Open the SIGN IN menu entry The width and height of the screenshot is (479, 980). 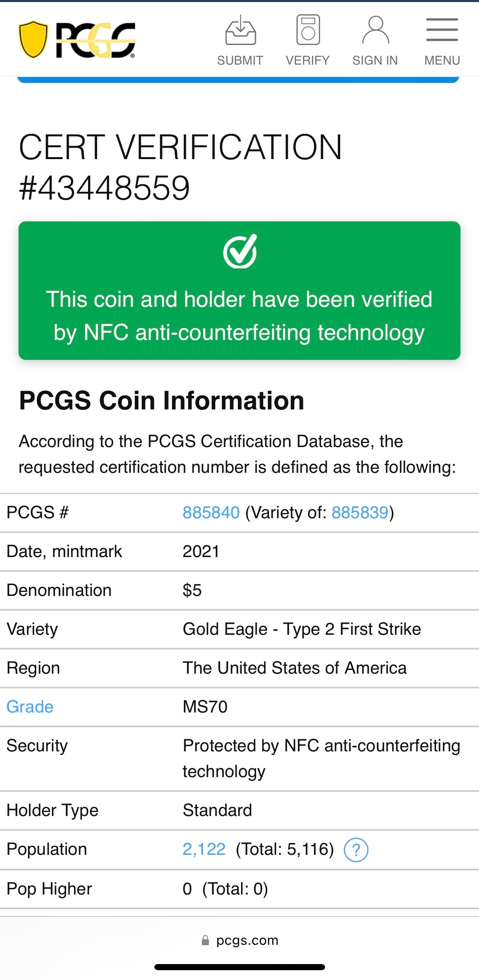[375, 60]
